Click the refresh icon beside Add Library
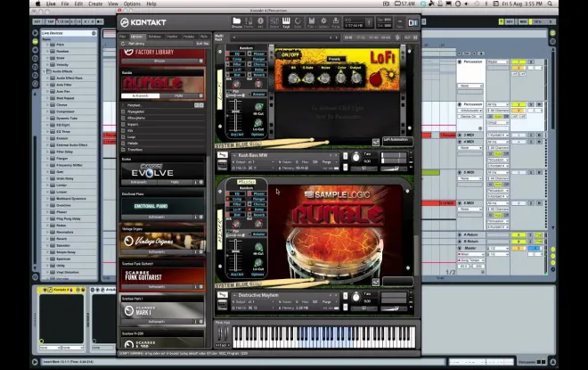Screen dimensions: 588x370 123,44
